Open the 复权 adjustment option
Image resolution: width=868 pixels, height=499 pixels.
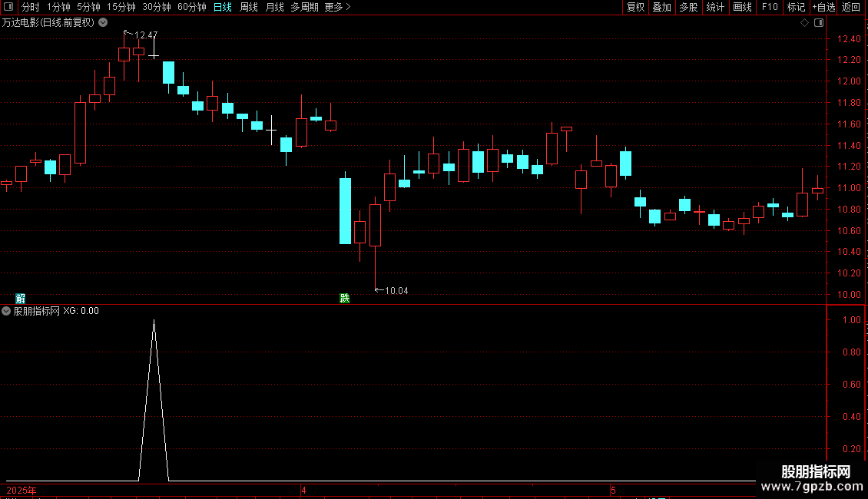point(635,7)
